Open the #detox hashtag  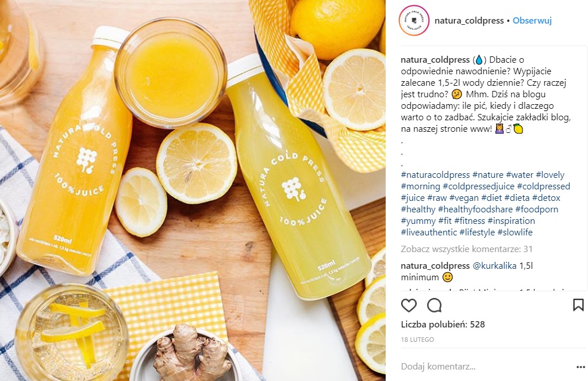coord(546,197)
